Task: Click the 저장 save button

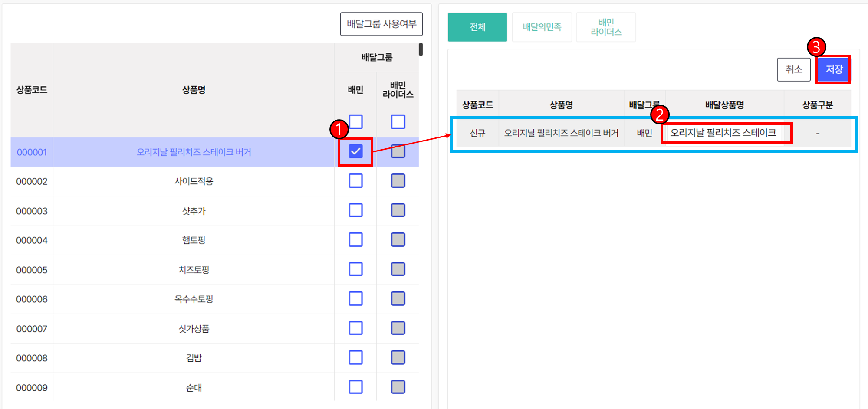Action: tap(833, 69)
